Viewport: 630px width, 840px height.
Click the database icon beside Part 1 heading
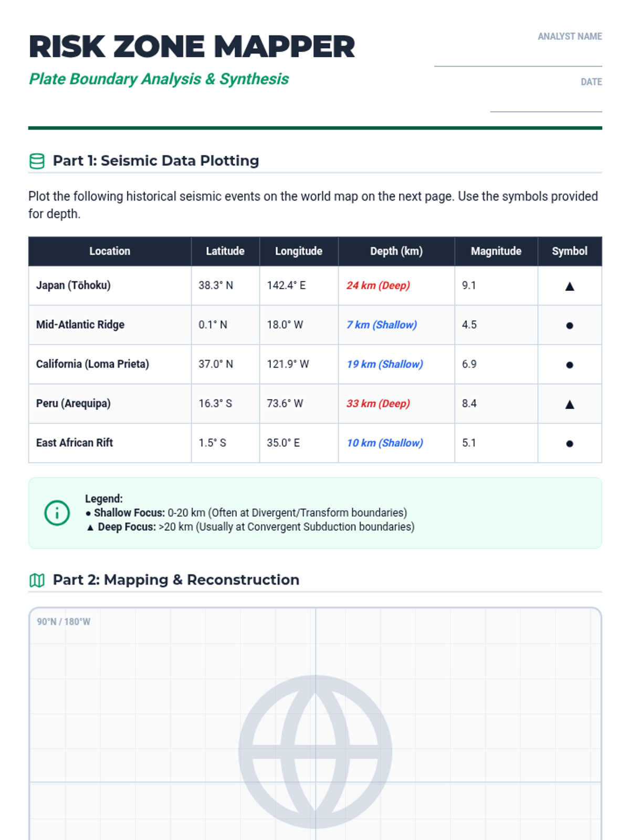pos(37,161)
